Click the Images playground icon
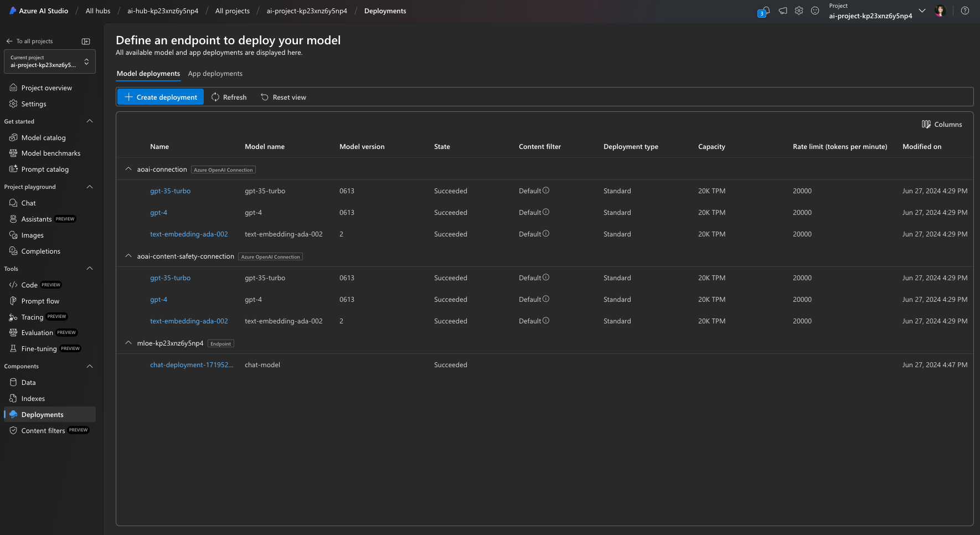 [x=13, y=235]
